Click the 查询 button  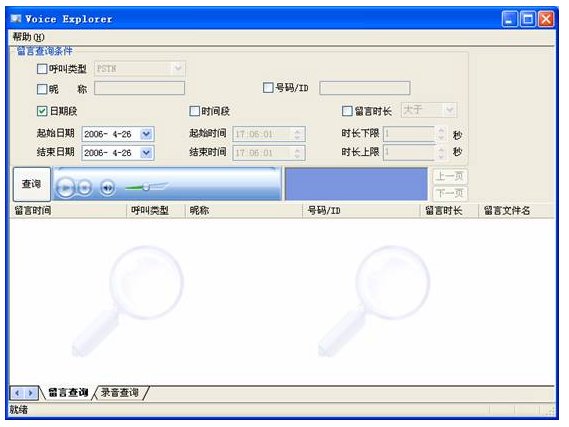click(32, 184)
